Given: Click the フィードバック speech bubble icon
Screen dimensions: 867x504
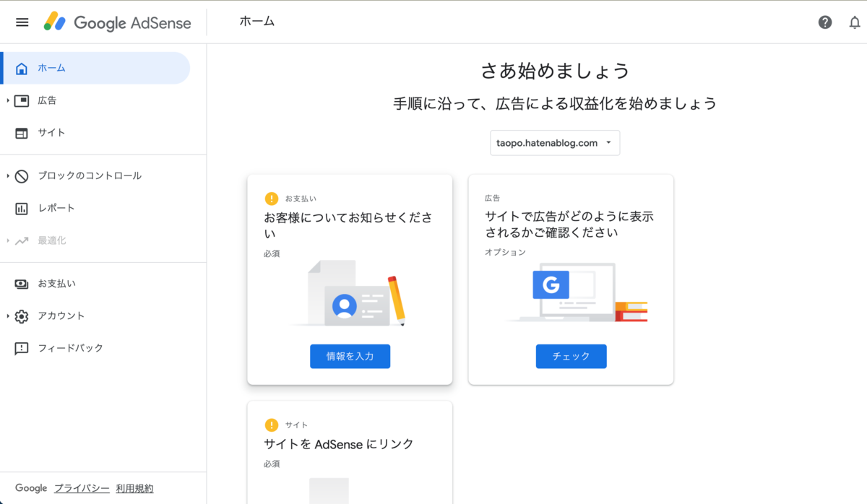Looking at the screenshot, I should coord(22,349).
